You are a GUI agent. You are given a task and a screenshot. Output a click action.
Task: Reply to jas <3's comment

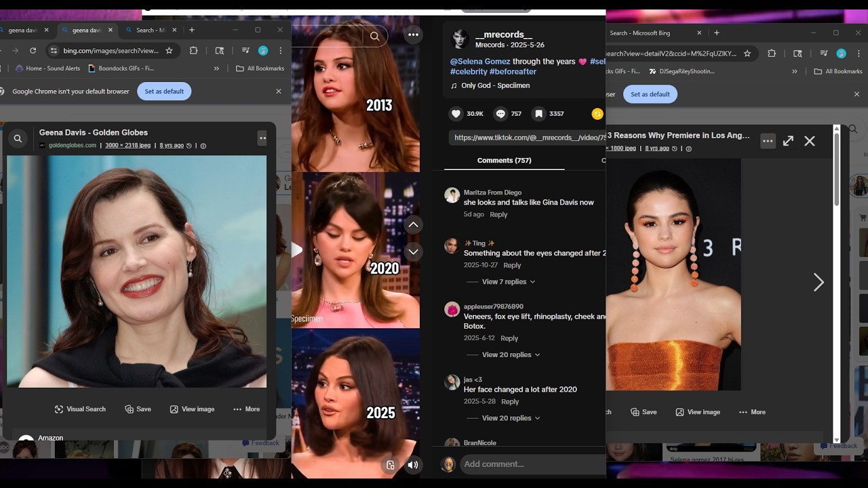(x=510, y=401)
